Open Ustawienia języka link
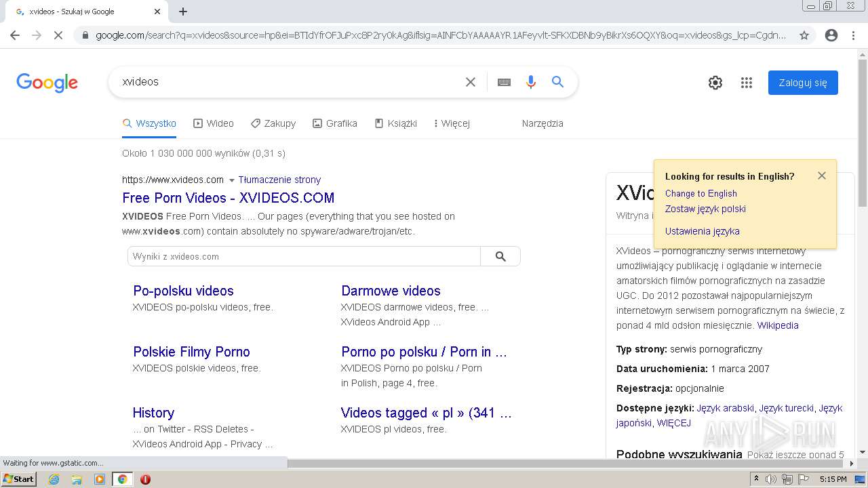The width and height of the screenshot is (868, 488). pyautogui.click(x=703, y=231)
